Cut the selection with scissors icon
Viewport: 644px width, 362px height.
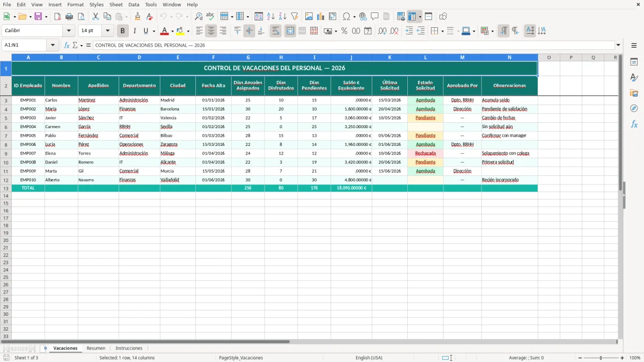click(x=96, y=17)
